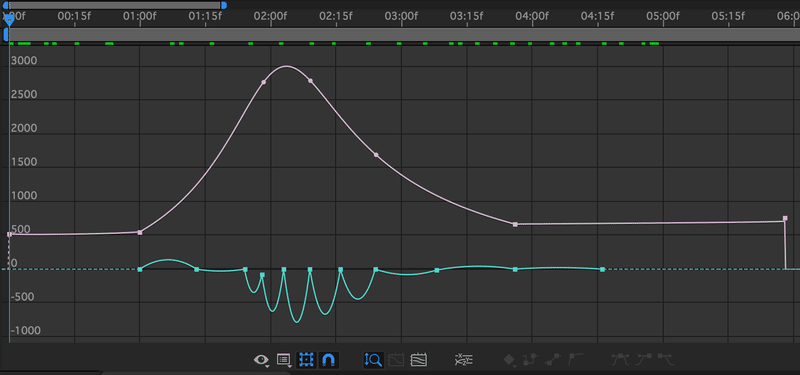Select the last teal keyframe near 04:15f
Viewport: 800px width, 375px height.
coord(603,269)
